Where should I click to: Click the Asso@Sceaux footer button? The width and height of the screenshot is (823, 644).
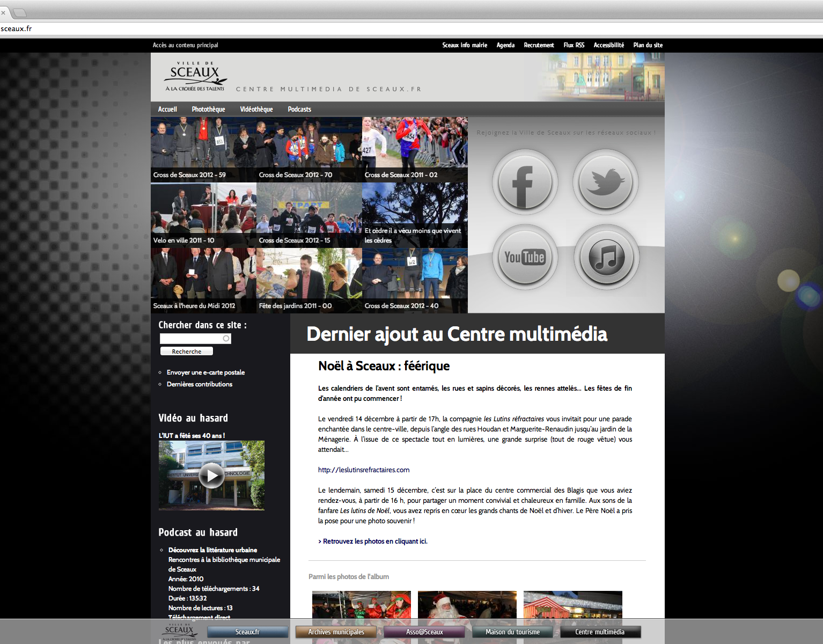[424, 632]
